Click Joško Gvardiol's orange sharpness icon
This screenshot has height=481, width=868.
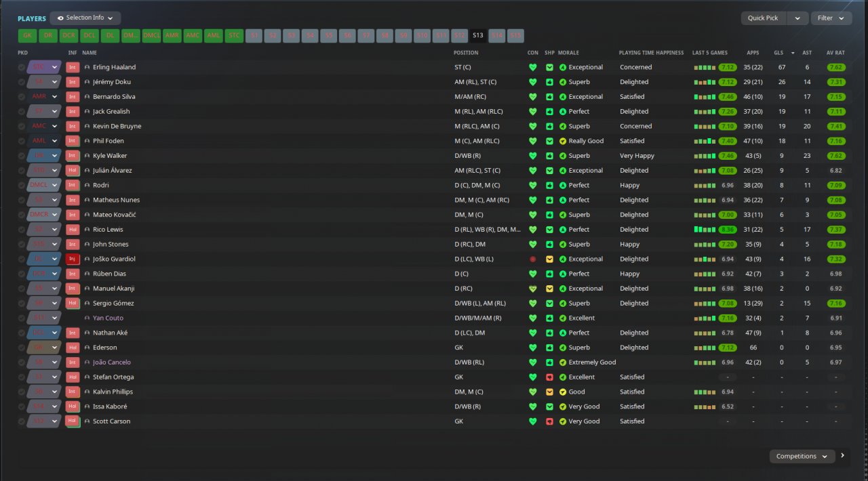click(x=549, y=259)
